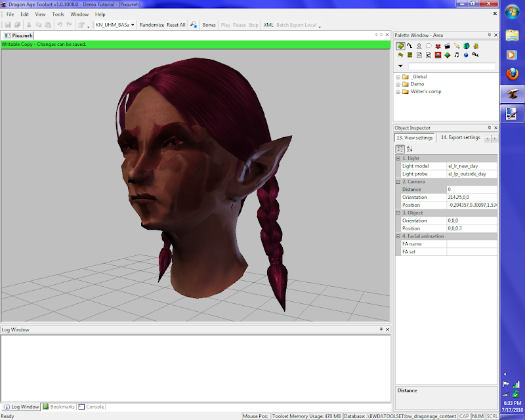The height and width of the screenshot is (420, 525).
Task: Select the globe palette icon
Action: (466, 46)
